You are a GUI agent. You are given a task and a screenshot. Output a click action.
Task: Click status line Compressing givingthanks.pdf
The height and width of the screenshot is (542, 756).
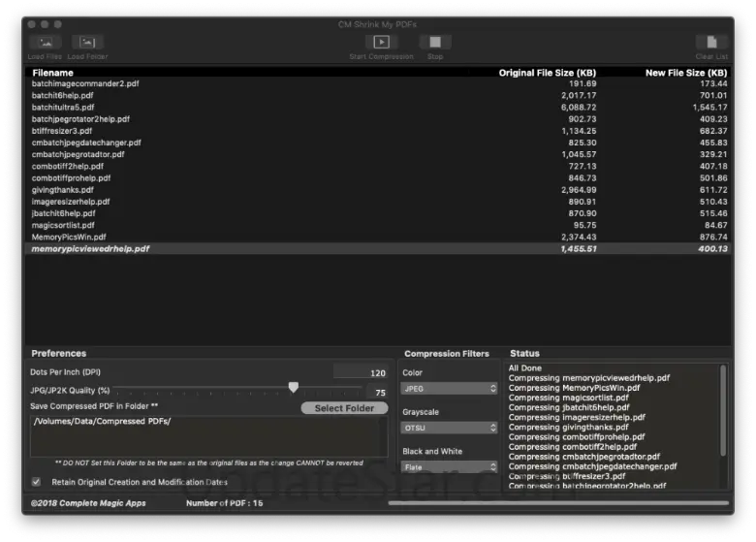click(568, 428)
